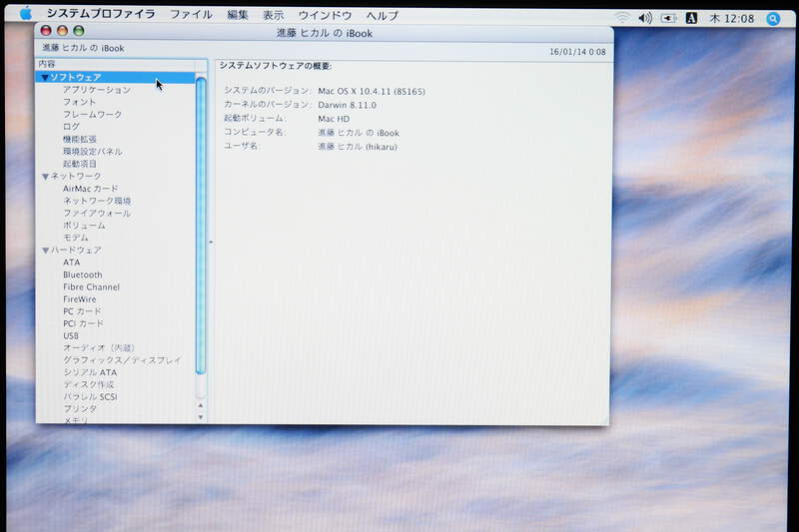799x532 pixels.
Task: Click the Darwin 8.11.0 kernel value
Action: [x=347, y=105]
